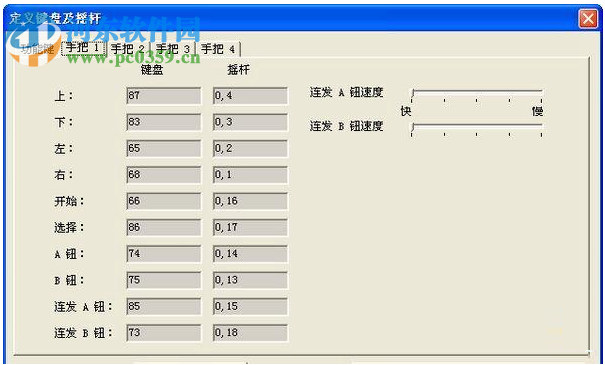Click the 开始 keyboard field showing 66
605x365 pixels.
[x=164, y=201]
